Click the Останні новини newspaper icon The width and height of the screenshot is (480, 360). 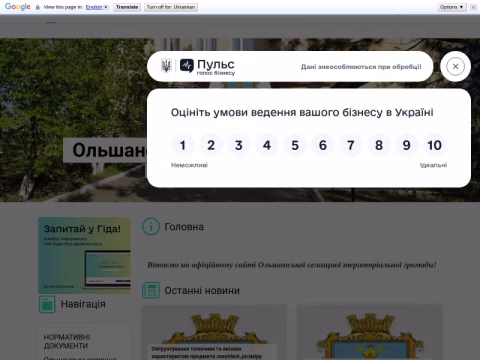pyautogui.click(x=151, y=290)
